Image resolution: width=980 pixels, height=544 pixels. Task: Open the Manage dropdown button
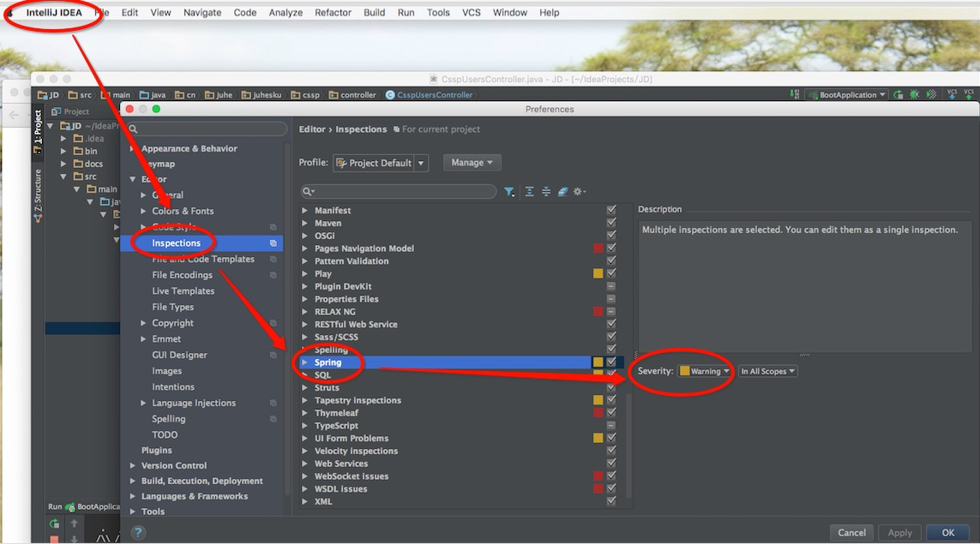pyautogui.click(x=472, y=163)
